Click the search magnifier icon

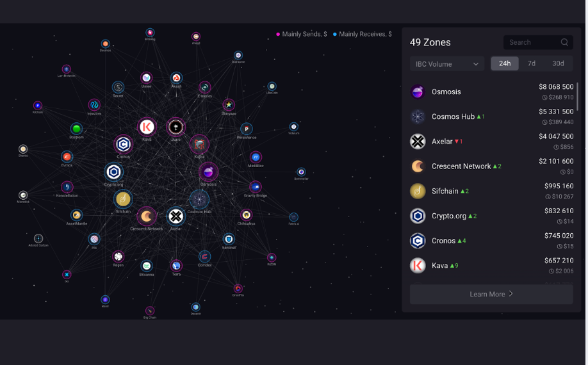[564, 42]
